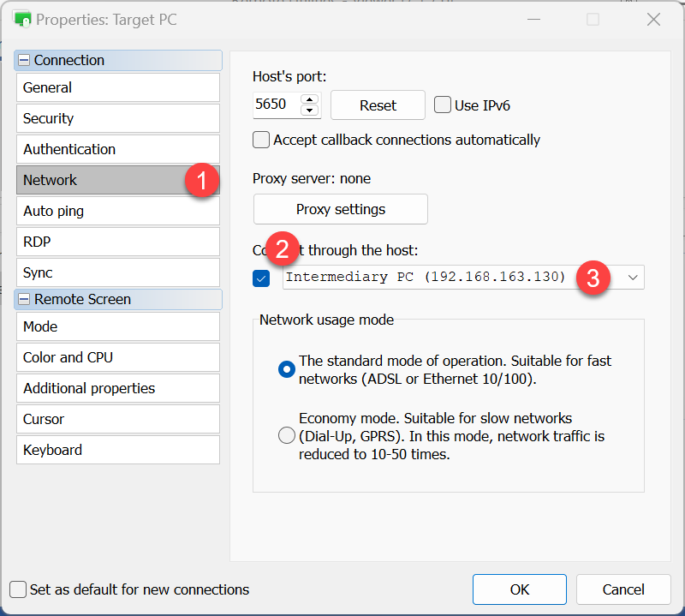The height and width of the screenshot is (616, 685).
Task: Open the General settings page
Action: point(117,87)
